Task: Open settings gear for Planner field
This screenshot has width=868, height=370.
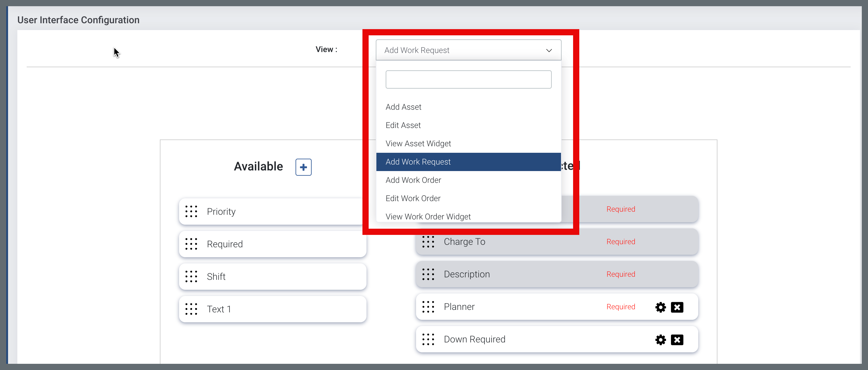Action: 660,307
